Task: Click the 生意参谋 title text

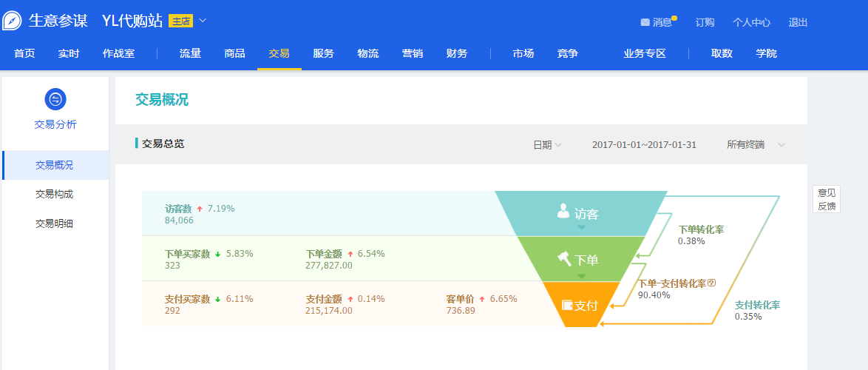Action: [x=58, y=21]
